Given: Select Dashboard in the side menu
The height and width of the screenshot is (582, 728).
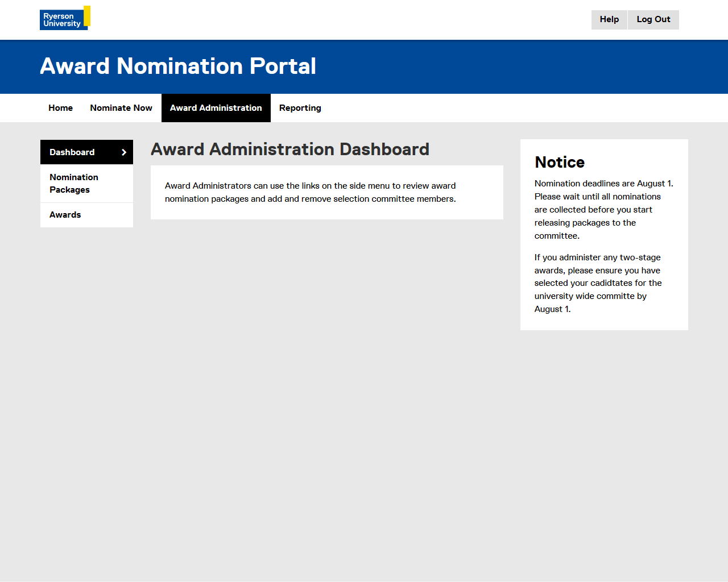Looking at the screenshot, I should point(72,152).
